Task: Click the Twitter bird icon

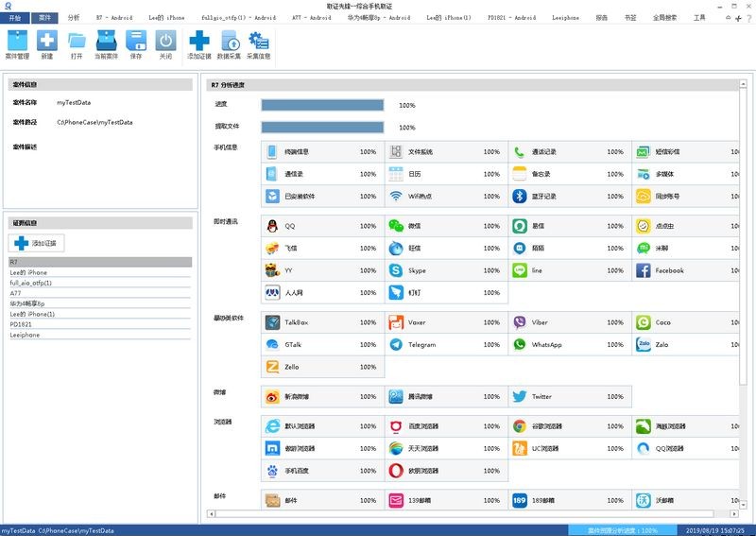Action: point(519,397)
